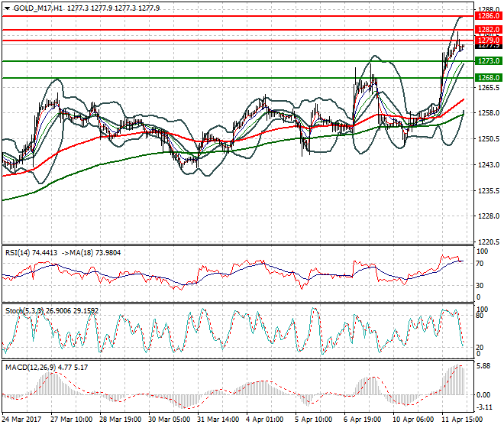
Task: Click the MACD scale value 5.88
Action: click(x=483, y=366)
